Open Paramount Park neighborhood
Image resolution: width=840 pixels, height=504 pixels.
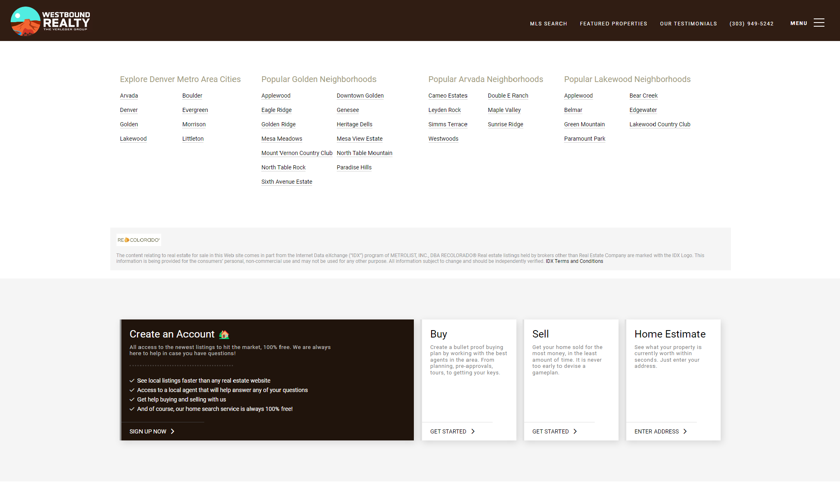pyautogui.click(x=584, y=139)
